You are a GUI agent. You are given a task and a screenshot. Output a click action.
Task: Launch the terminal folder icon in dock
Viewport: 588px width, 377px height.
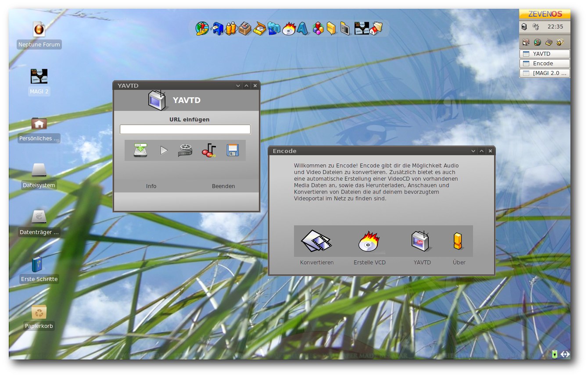click(345, 28)
